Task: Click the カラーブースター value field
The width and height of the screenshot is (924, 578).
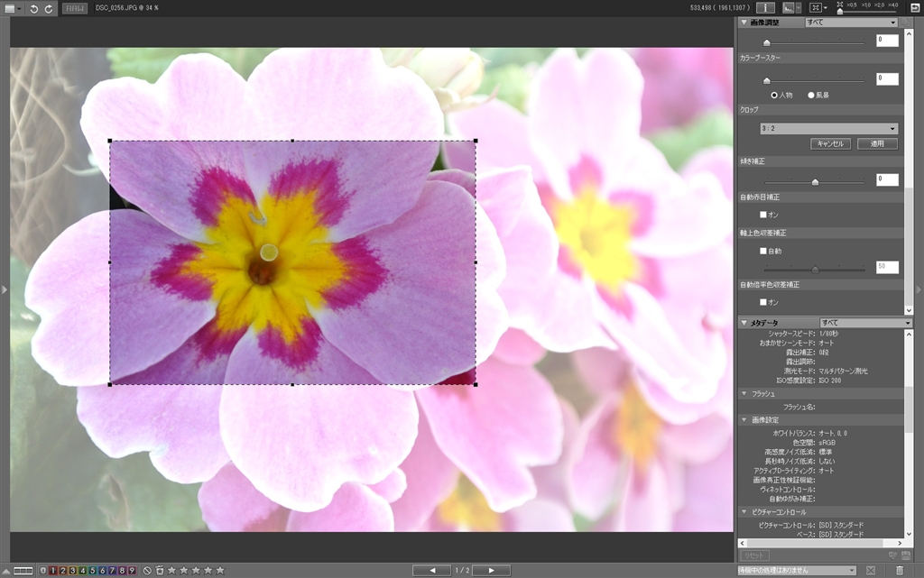Action: pyautogui.click(x=887, y=78)
